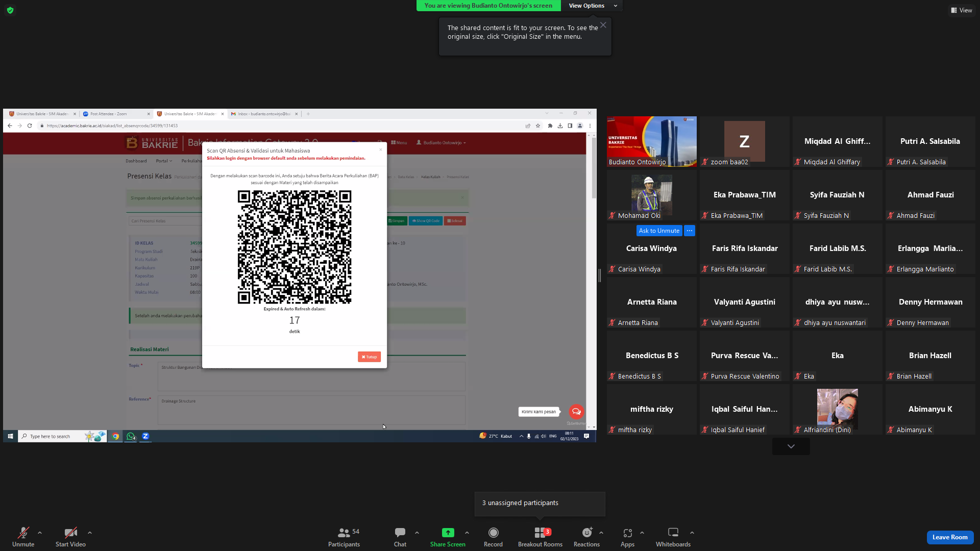Screen dimensions: 980x551
Task: Click the QR code image
Action: pos(295,247)
